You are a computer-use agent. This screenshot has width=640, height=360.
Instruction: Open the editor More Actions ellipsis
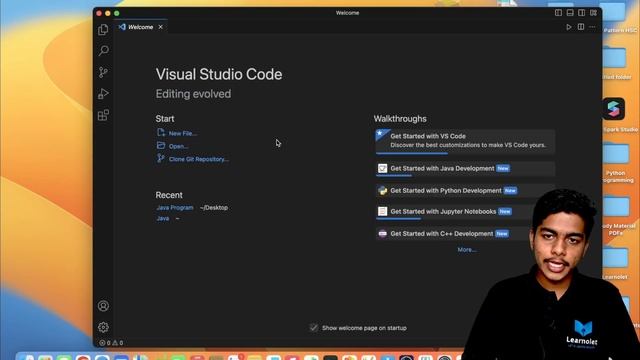click(592, 27)
